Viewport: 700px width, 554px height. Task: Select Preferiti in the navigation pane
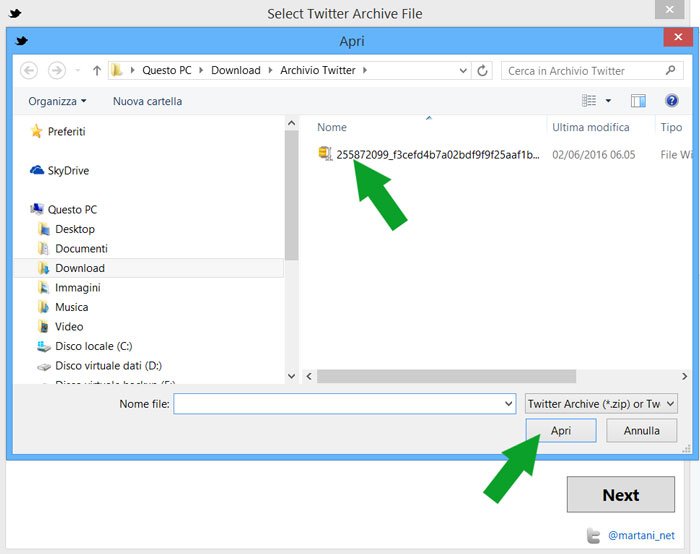(67, 132)
